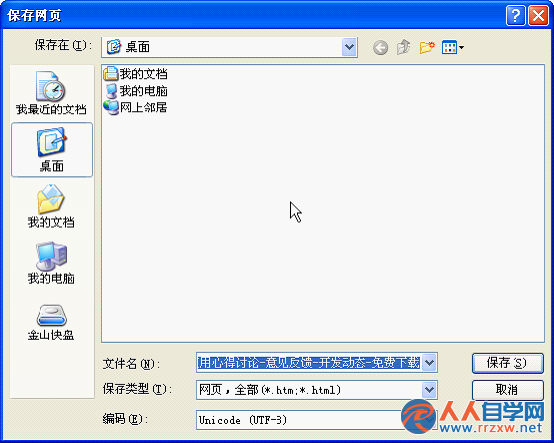Select 我的电脑 in the file list
Viewport: 554px width, 443px height.
(136, 91)
